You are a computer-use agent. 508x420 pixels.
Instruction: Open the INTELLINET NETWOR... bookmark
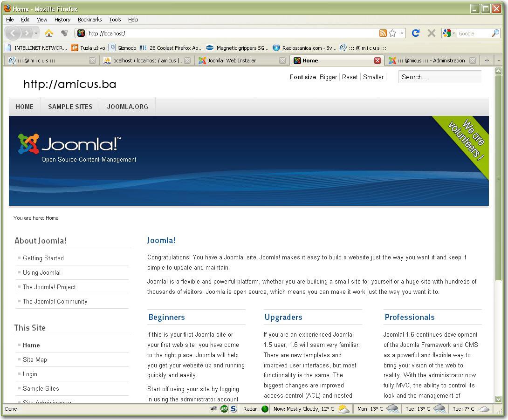[35, 48]
